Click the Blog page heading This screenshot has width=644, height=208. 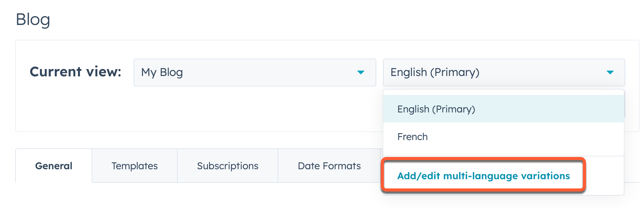33,20
